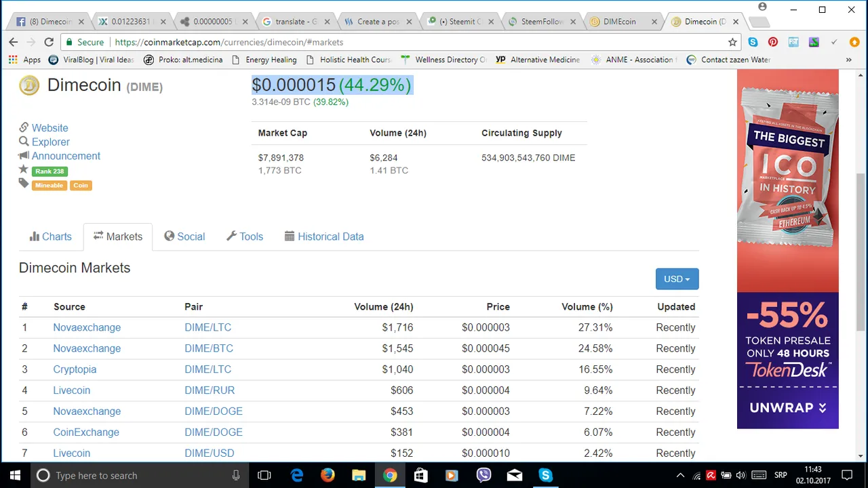Select the Markets tab
Screen dimensions: 868x488
[x=118, y=237]
